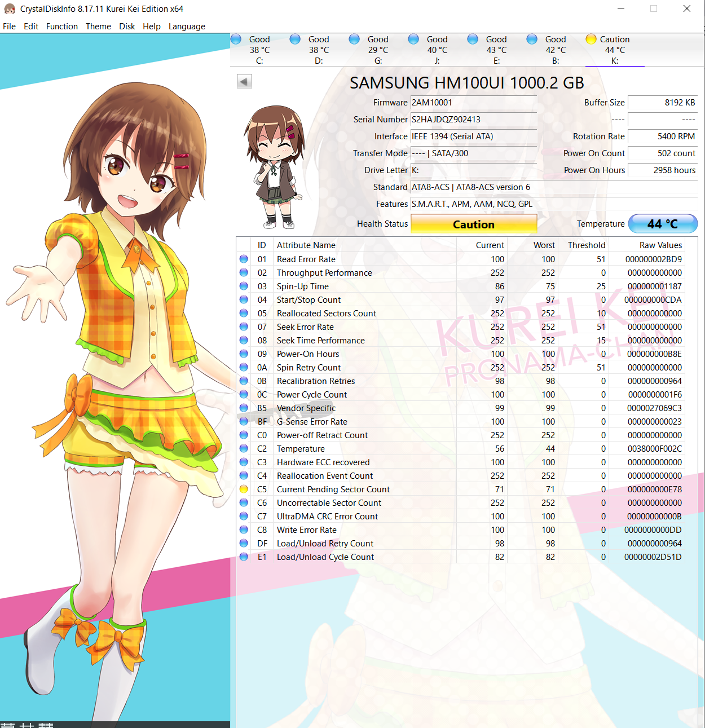The image size is (705, 728).
Task: Click status orb of Spin-Up Time row
Action: [x=244, y=286]
